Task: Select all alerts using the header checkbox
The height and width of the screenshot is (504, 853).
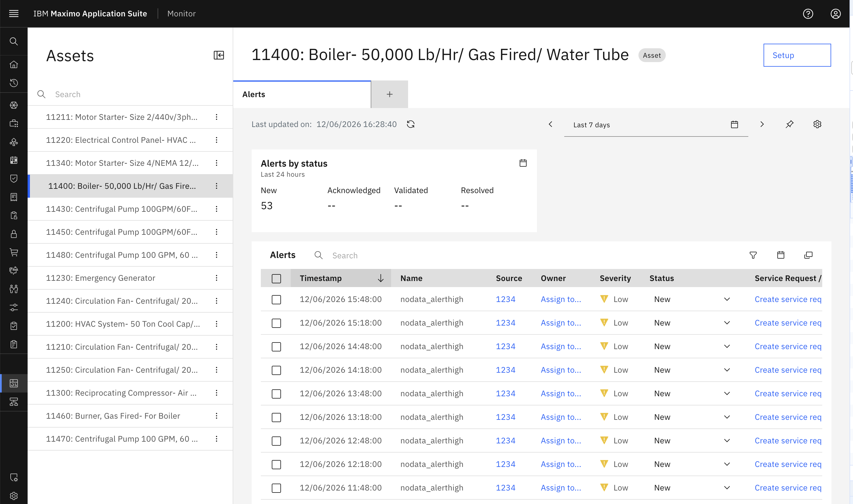Action: [276, 278]
